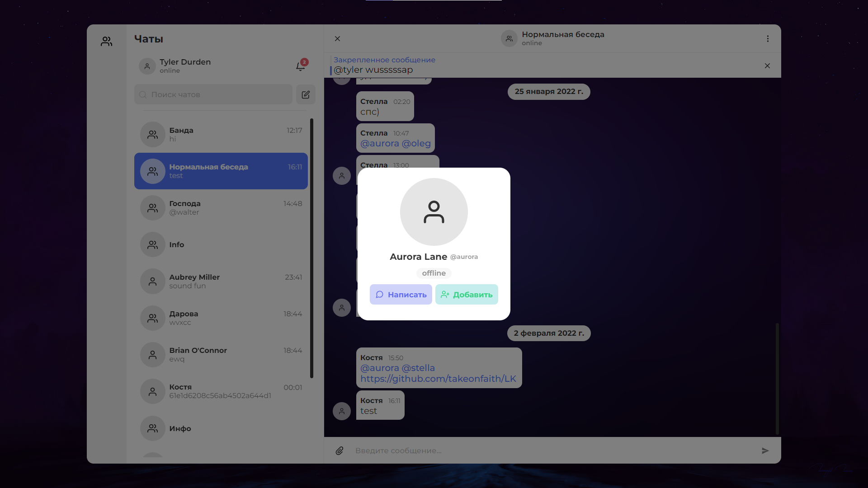Click the 2 февраля 2022 г. date label
Image resolution: width=868 pixels, height=488 pixels.
[549, 333]
